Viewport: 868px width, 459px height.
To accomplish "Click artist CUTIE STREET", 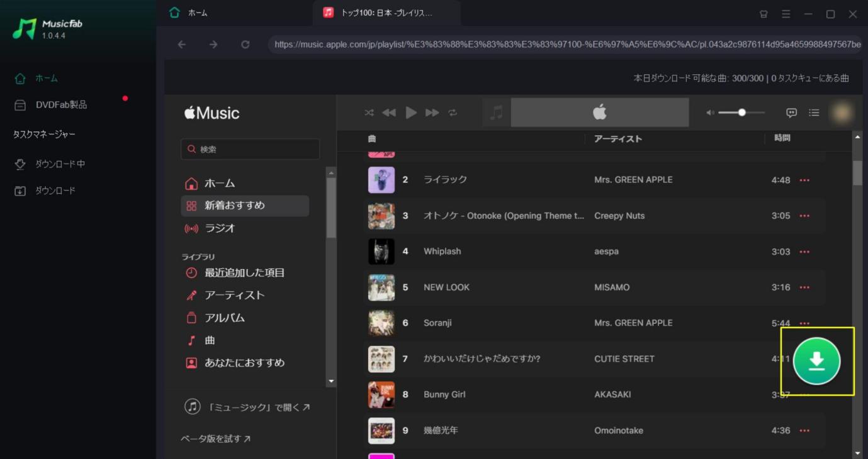I will [624, 359].
